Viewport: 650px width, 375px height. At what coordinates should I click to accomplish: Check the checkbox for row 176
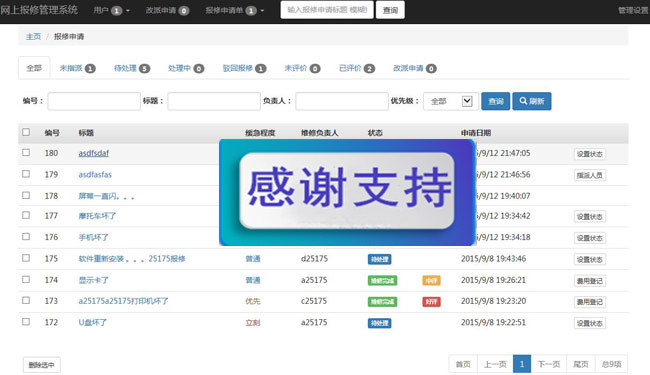pos(26,237)
